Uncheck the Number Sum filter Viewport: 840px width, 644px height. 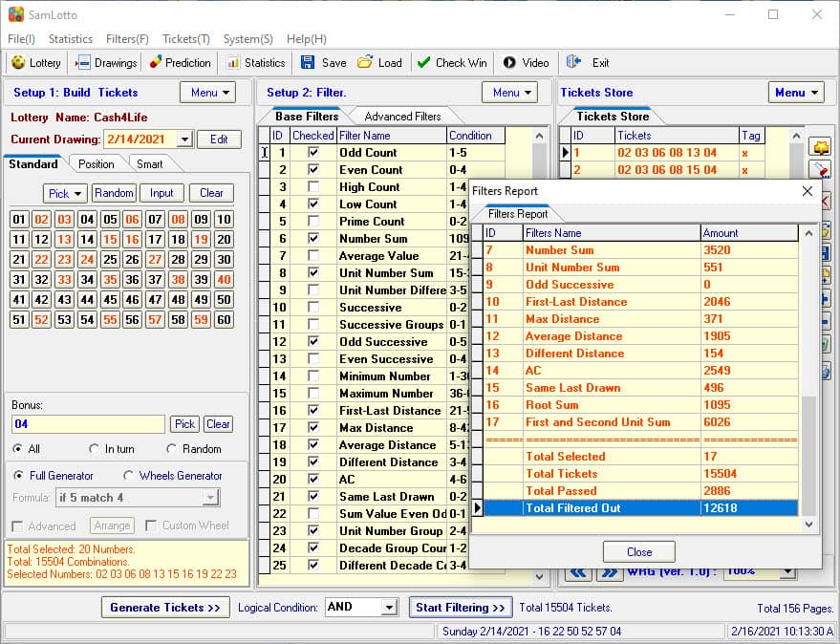tap(313, 238)
